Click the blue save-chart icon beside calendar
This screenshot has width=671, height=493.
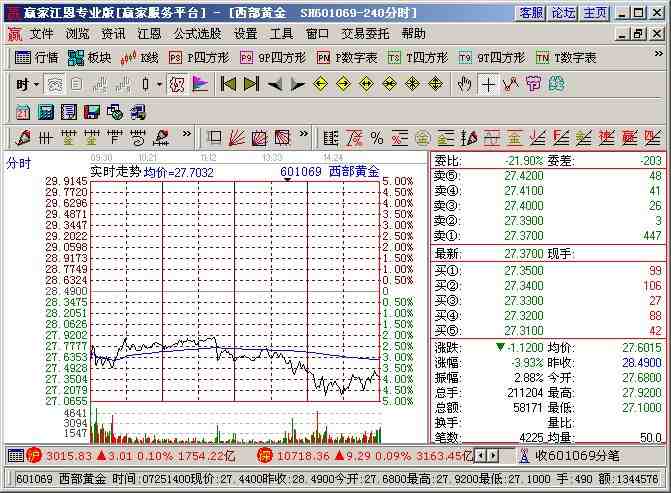(x=46, y=112)
